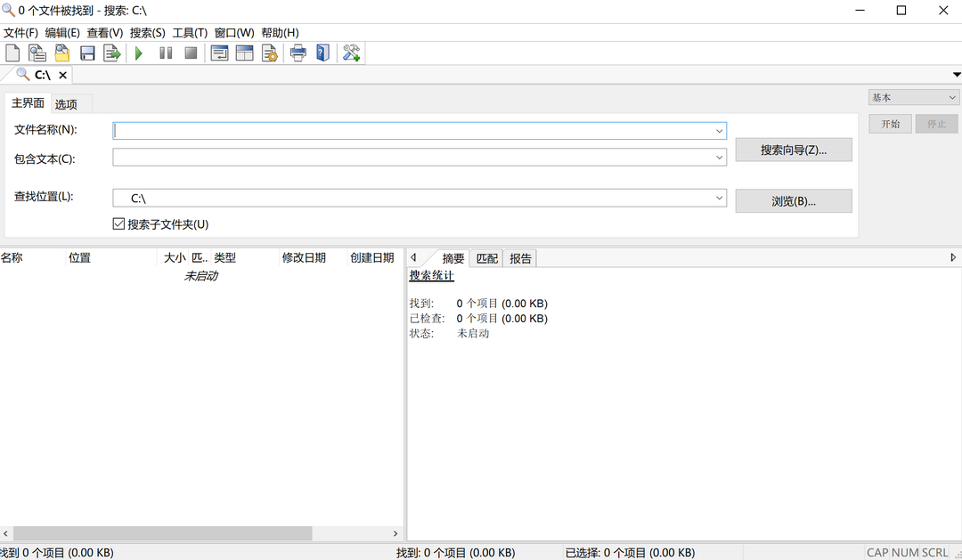Click the pause search icon
The width and height of the screenshot is (962, 560).
166,53
